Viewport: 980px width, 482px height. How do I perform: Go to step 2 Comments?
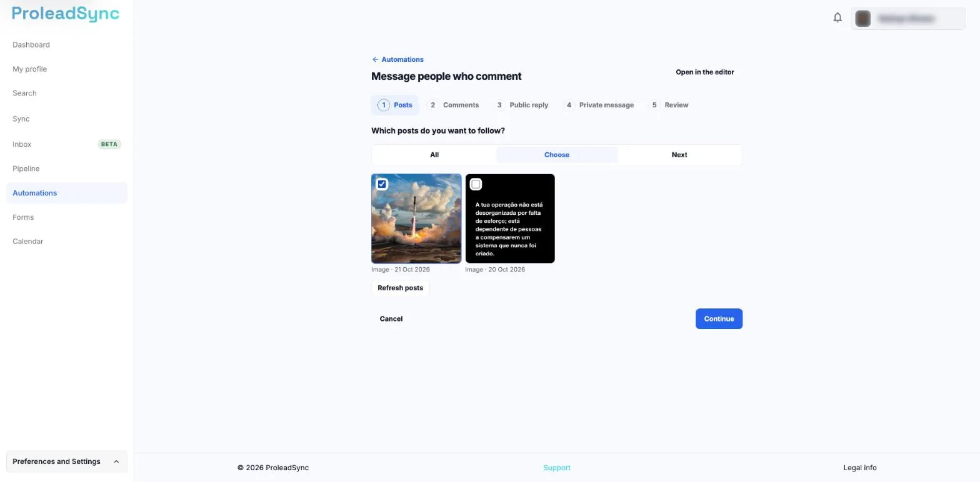453,105
